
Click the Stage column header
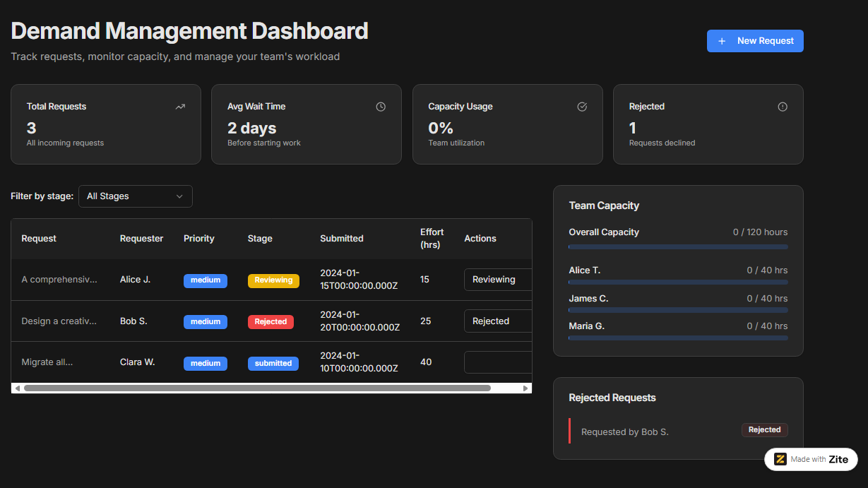[x=260, y=239]
